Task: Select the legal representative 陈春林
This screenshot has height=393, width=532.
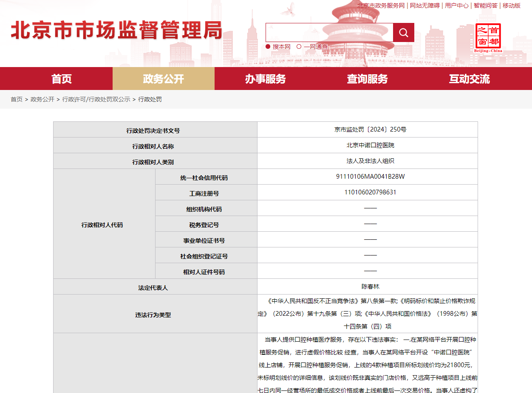Action: coord(371,286)
